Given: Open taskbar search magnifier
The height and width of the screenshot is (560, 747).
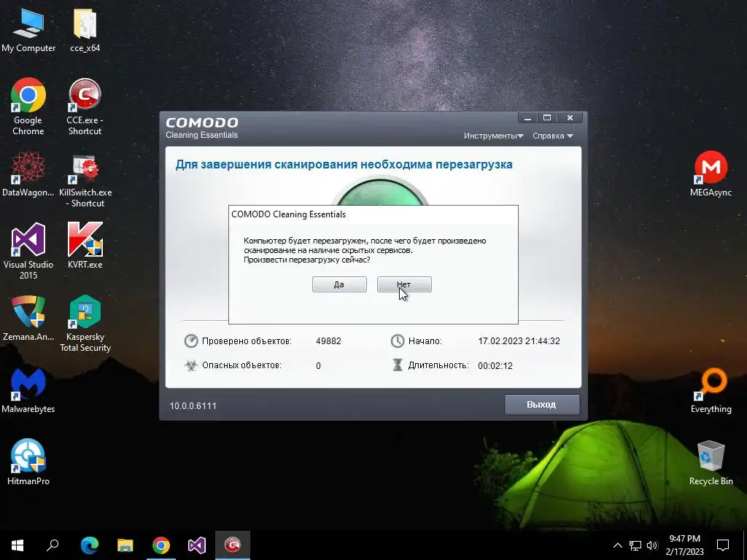Looking at the screenshot, I should tap(53, 545).
